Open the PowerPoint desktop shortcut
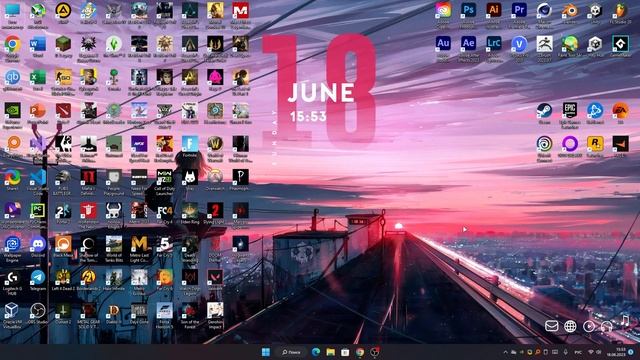 coord(38,110)
